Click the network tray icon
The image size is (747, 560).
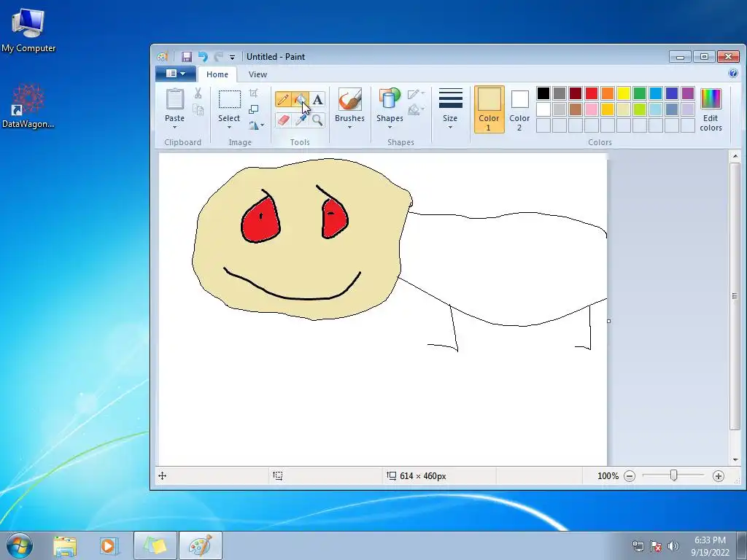coord(638,546)
